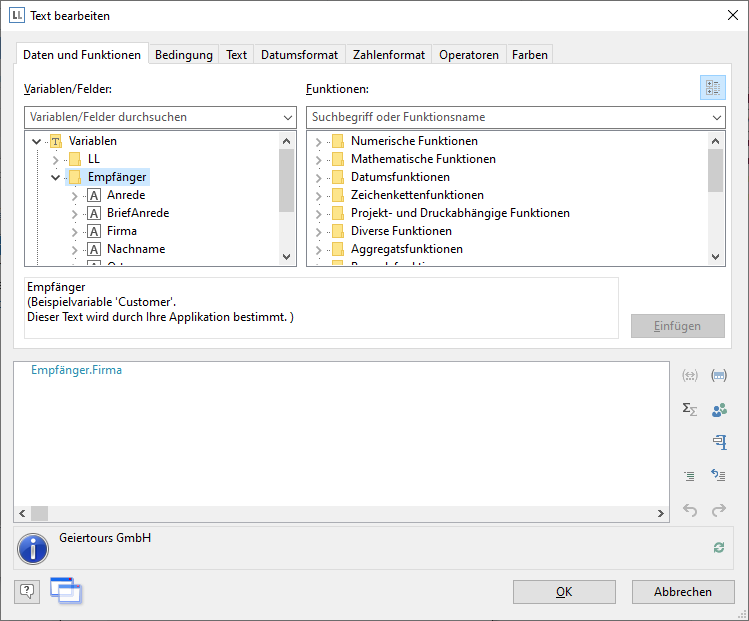
Task: Select the Firma variable in tree
Action: click(122, 231)
